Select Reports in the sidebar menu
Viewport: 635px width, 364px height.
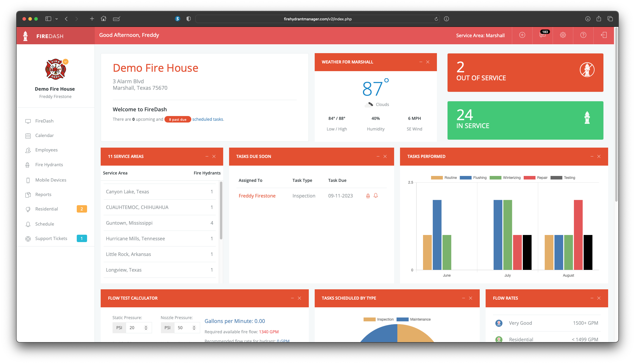point(43,194)
